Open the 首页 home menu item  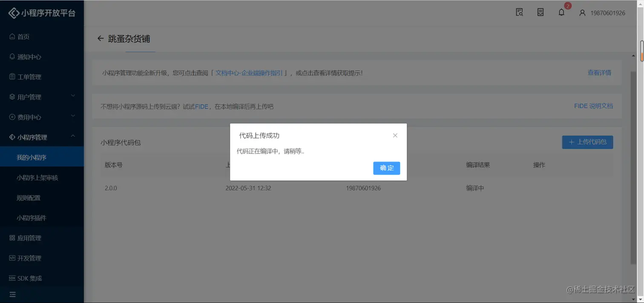(42, 37)
